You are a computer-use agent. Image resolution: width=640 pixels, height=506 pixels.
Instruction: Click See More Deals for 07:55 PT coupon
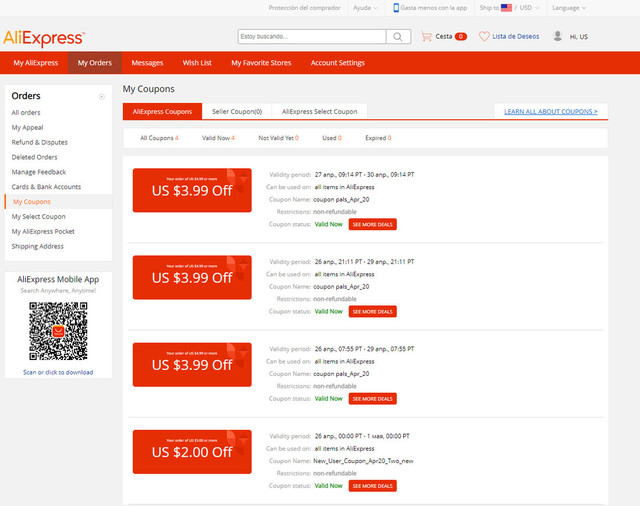point(373,399)
